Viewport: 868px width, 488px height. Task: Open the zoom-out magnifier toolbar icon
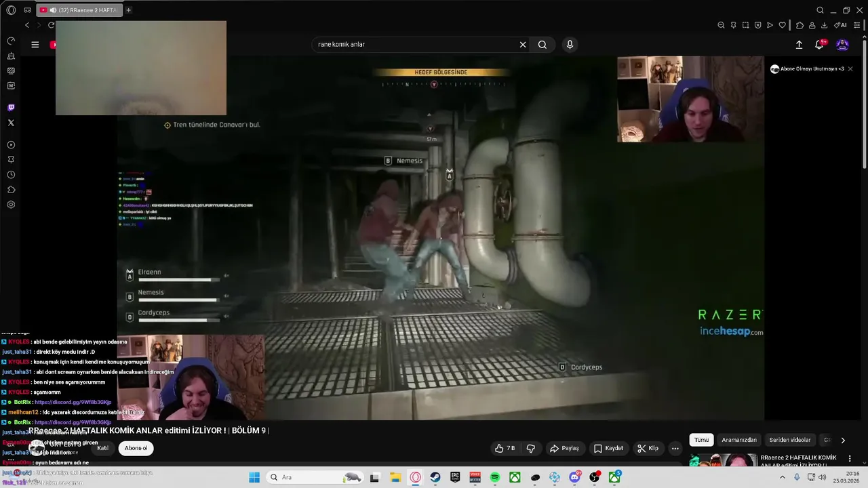click(721, 25)
